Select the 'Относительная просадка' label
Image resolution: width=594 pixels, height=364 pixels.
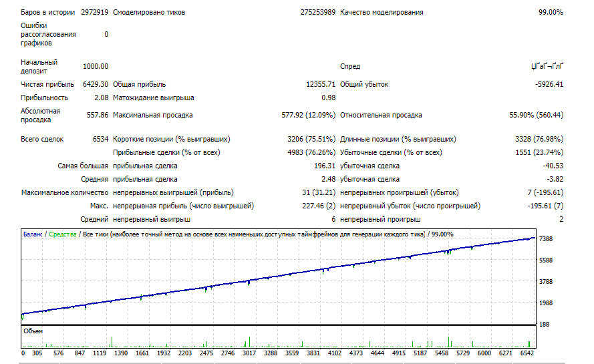381,115
